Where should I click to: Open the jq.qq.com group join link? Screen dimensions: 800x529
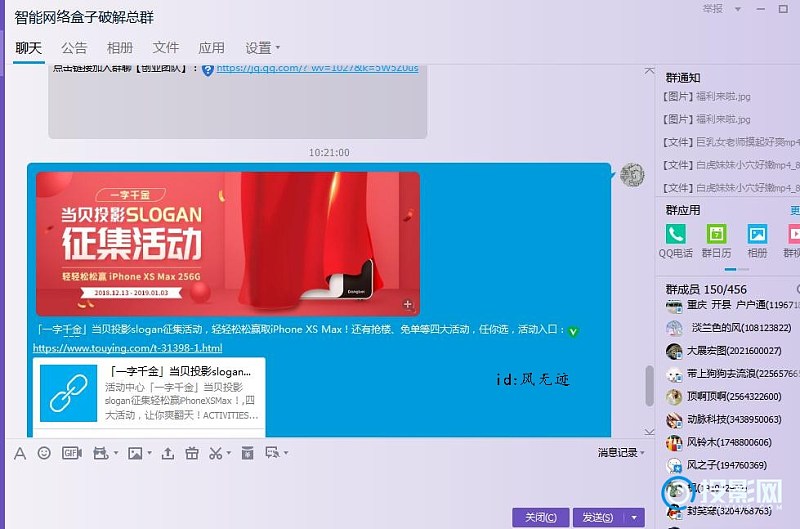click(x=317, y=68)
